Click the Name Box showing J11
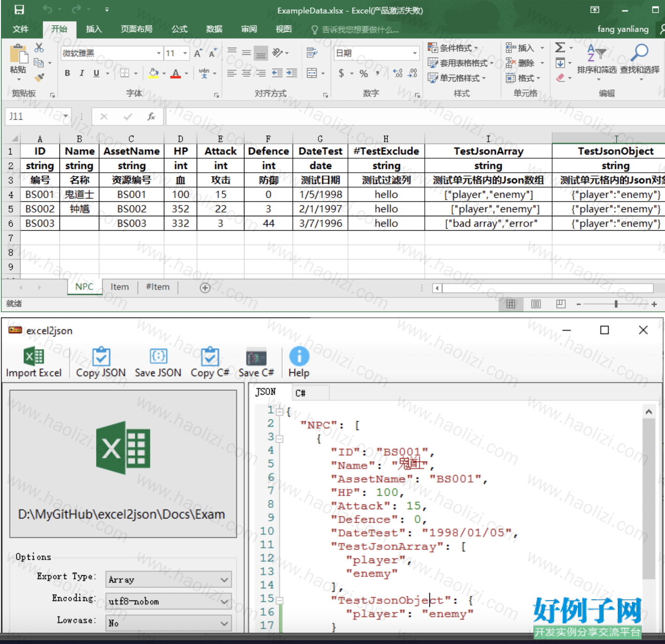This screenshot has width=665, height=644. point(38,117)
